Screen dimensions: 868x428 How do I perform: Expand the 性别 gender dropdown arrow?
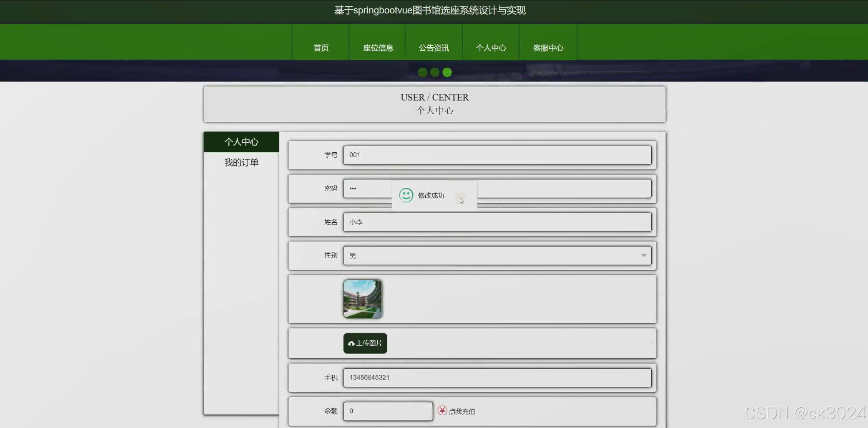(x=644, y=255)
